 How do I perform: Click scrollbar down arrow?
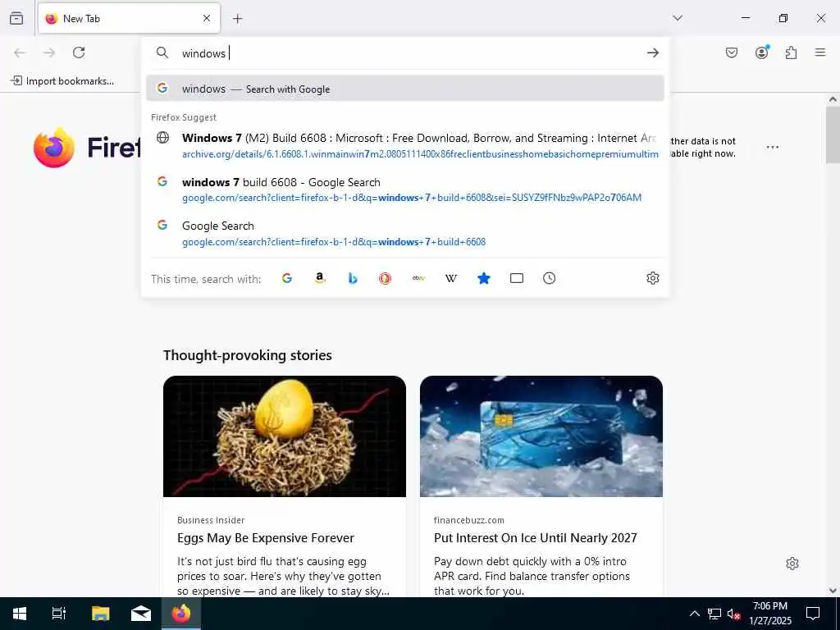pyautogui.click(x=833, y=591)
